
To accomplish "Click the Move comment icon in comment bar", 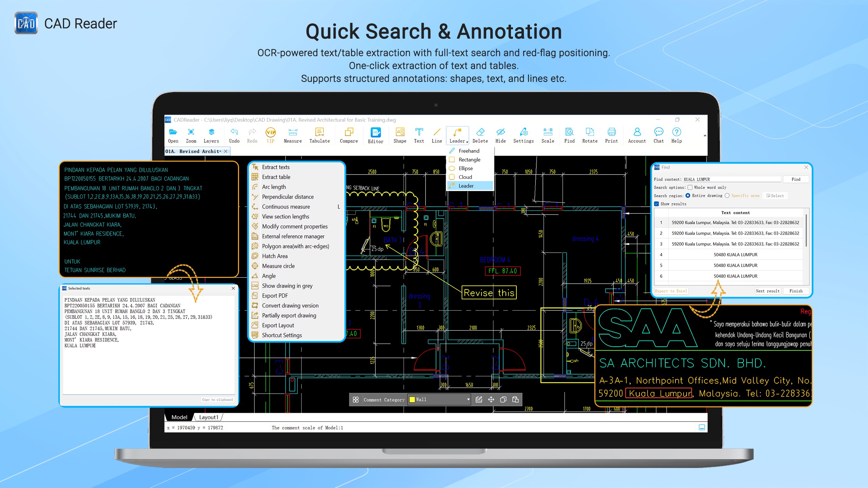I will click(x=491, y=400).
